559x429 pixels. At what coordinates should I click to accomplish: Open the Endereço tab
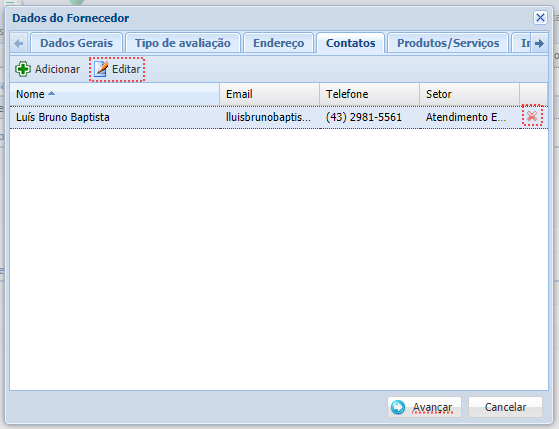coord(278,43)
